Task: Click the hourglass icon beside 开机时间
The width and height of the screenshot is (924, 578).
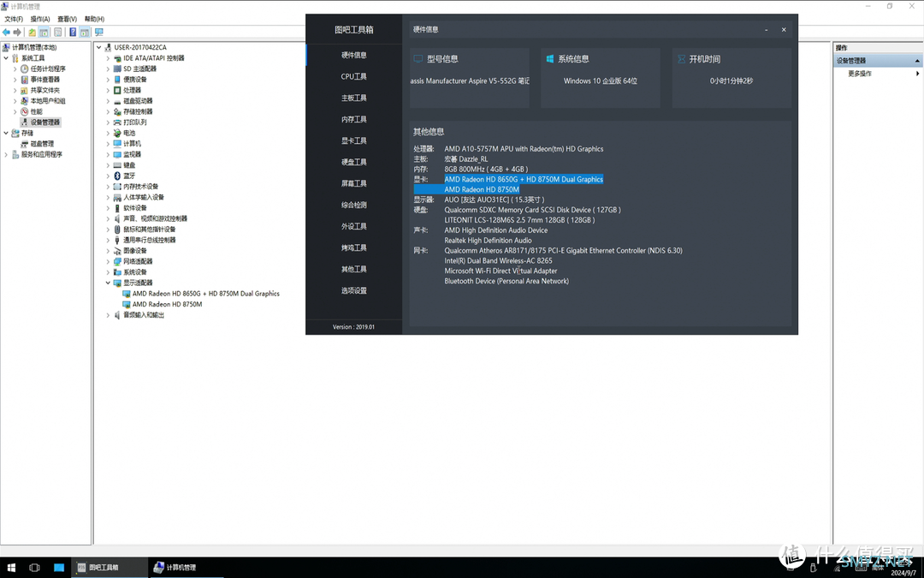Action: pos(681,59)
